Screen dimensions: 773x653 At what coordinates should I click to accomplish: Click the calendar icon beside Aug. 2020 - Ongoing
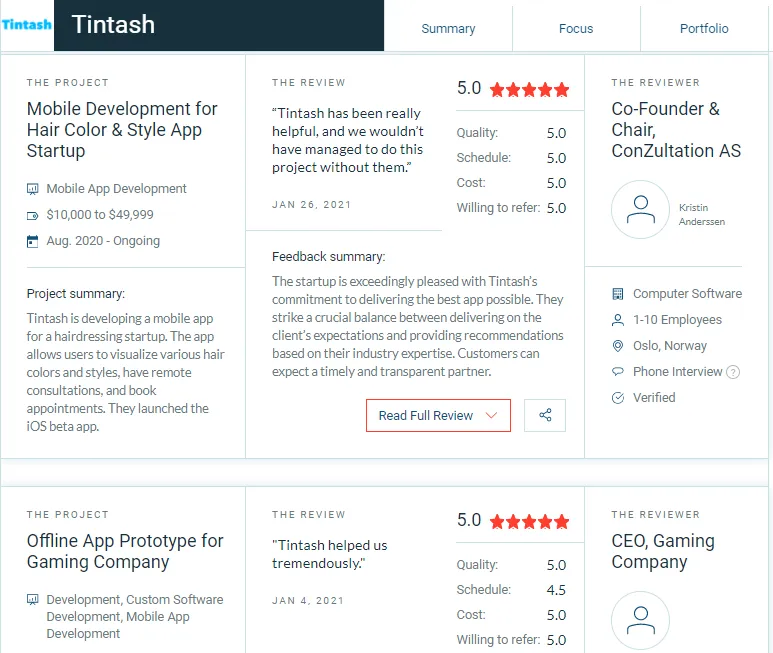coord(33,241)
